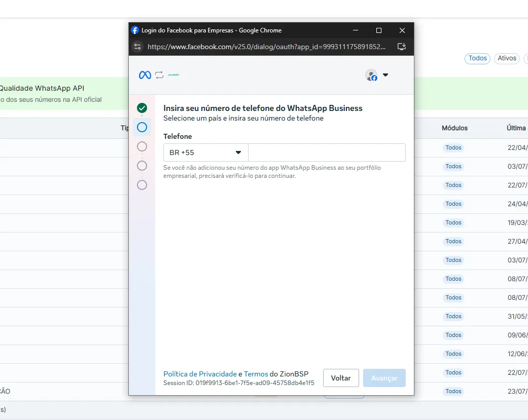The width and height of the screenshot is (528, 420).
Task: Click the phone number input field
Action: pyautogui.click(x=327, y=152)
